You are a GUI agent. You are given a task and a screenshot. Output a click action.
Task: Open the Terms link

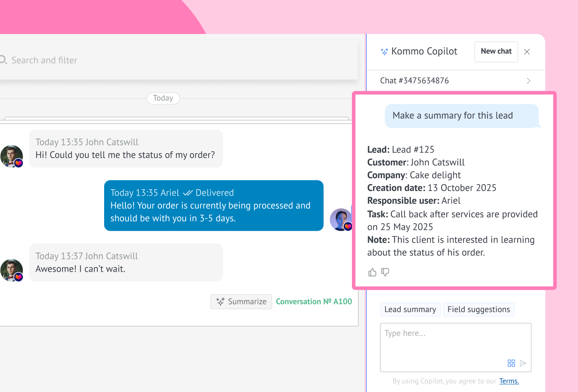509,381
